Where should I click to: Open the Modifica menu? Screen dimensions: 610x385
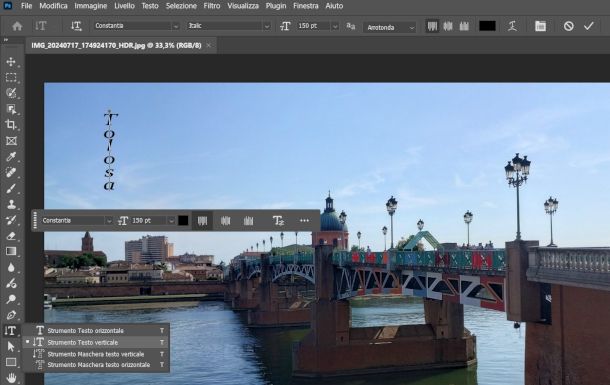click(53, 6)
